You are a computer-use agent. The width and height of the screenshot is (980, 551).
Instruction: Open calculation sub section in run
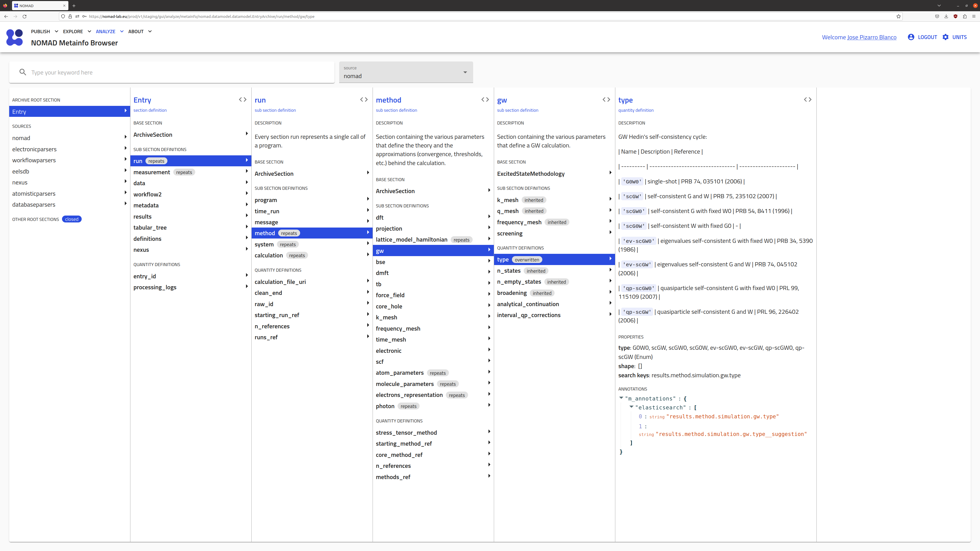[x=312, y=256]
